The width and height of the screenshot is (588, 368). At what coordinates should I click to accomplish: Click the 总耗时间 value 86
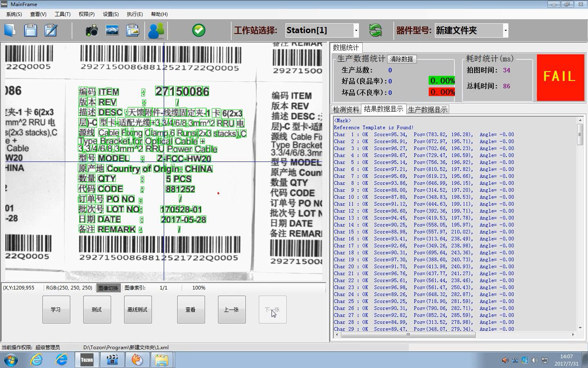(x=506, y=86)
